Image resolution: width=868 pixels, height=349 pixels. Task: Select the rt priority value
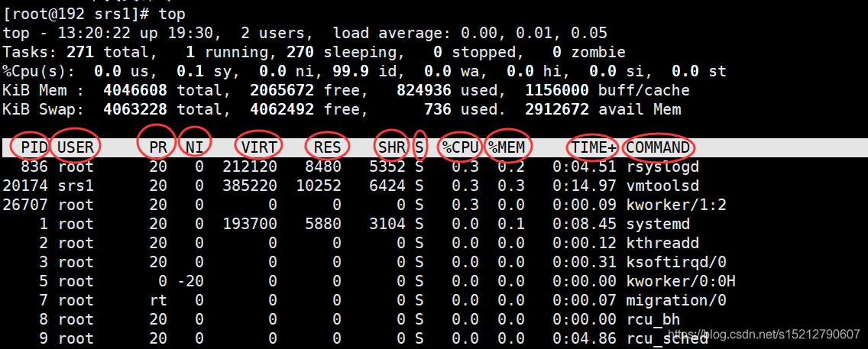point(157,301)
